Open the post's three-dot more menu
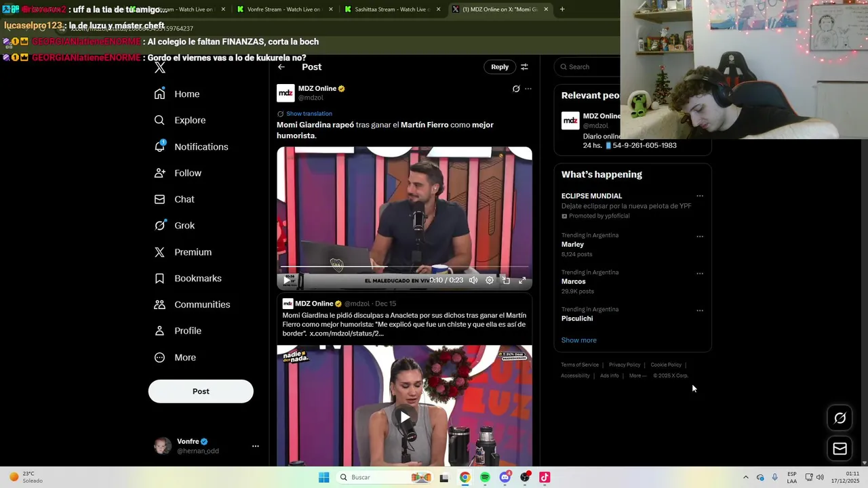Image resolution: width=868 pixels, height=488 pixels. tap(528, 89)
